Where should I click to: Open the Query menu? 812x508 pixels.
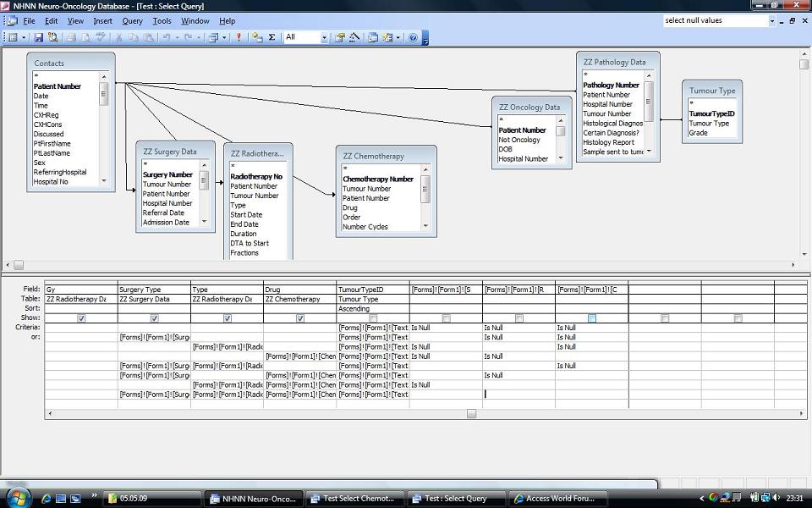click(132, 20)
